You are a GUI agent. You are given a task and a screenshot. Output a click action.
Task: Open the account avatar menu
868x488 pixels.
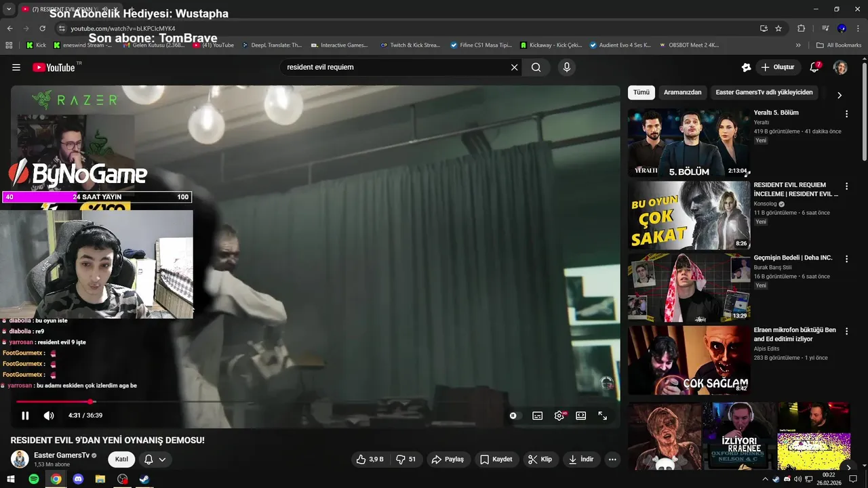(840, 67)
